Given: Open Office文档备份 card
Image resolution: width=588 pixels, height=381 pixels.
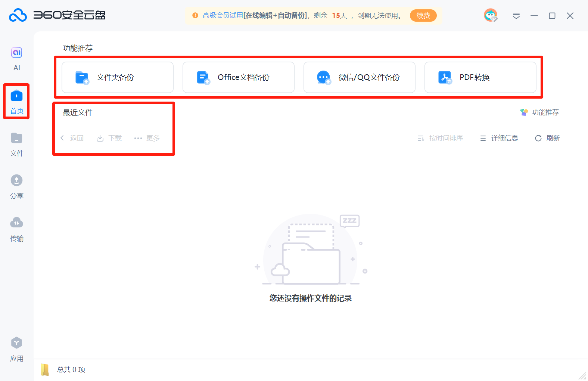Looking at the screenshot, I should [x=239, y=77].
